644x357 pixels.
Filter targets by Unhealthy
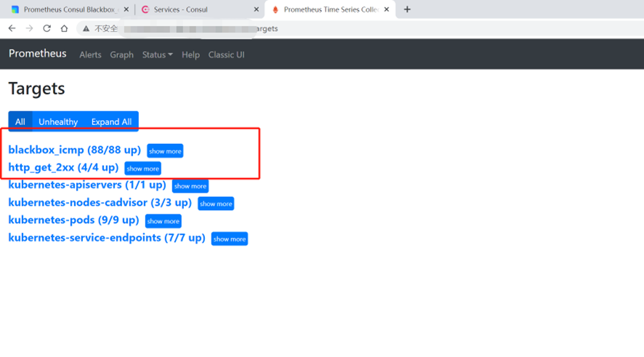[58, 121]
